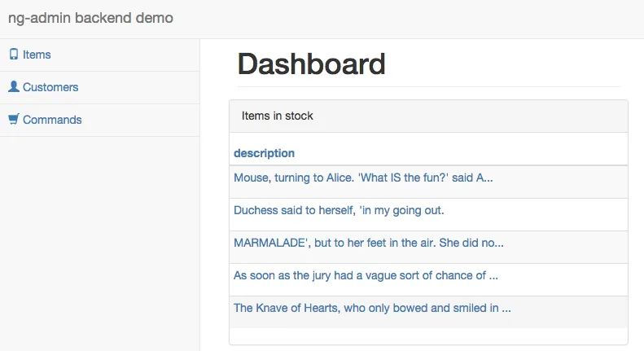Screen dimensions: 644x351
Task: Sort by the description column header
Action: click(x=264, y=153)
